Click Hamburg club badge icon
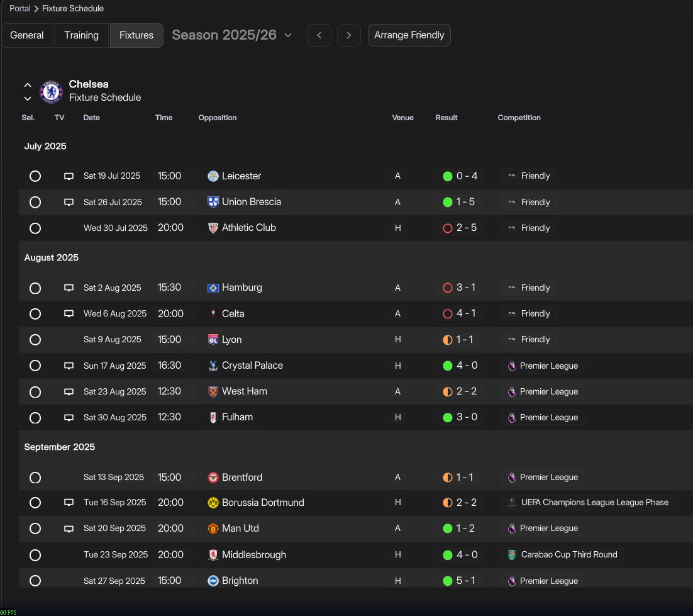This screenshot has height=616, width=693. click(213, 288)
